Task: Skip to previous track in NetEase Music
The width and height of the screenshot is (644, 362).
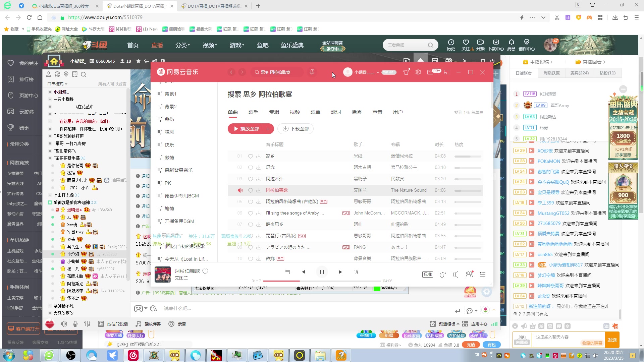Action: [303, 272]
